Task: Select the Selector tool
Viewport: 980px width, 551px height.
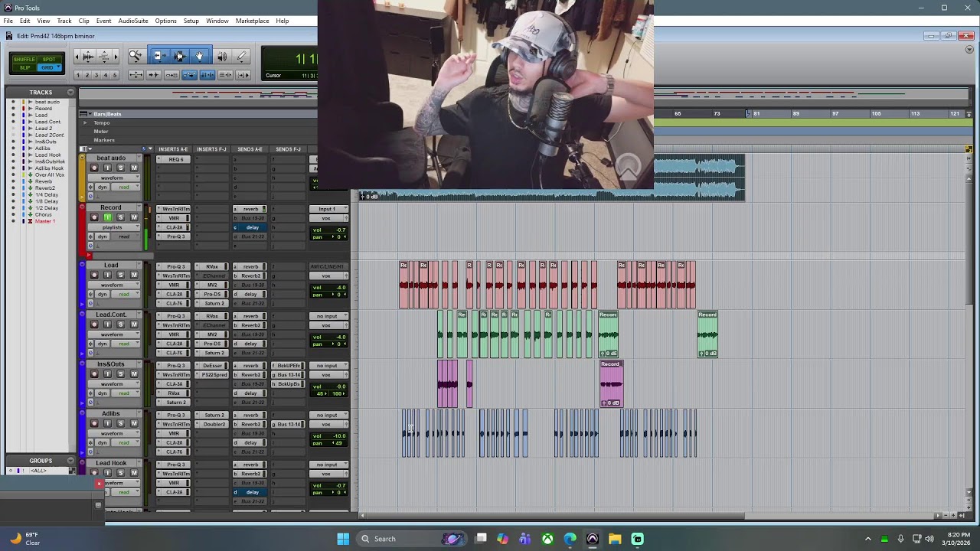Action: [x=179, y=56]
